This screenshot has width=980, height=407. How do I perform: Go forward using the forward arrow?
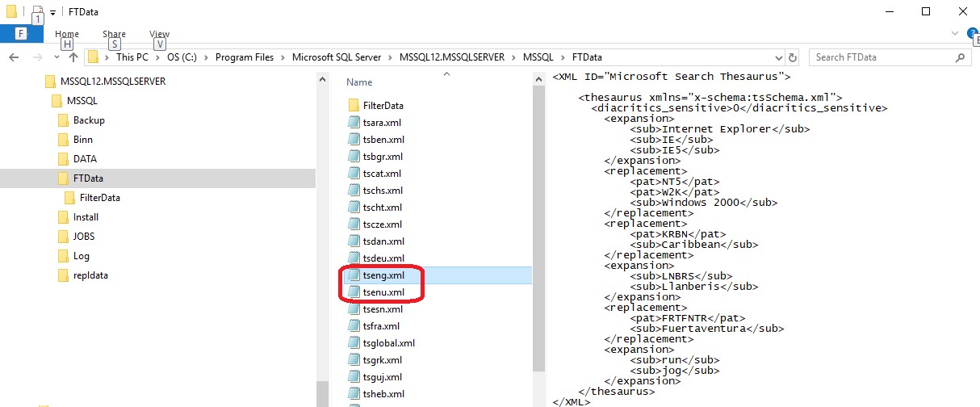point(37,57)
